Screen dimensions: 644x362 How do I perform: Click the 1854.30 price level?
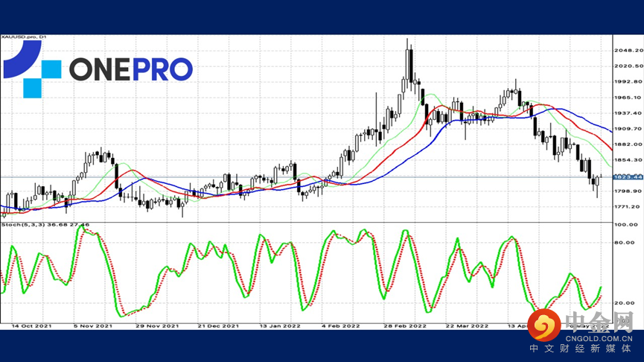(x=628, y=160)
